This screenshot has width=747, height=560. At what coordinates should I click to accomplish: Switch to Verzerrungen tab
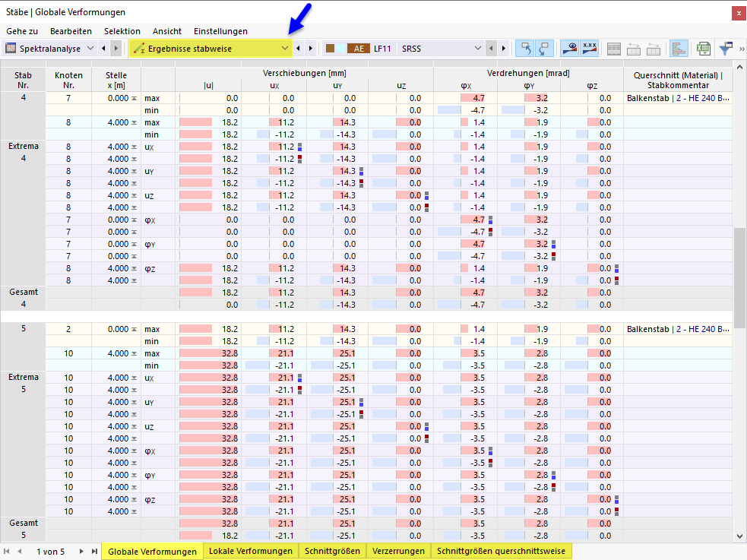[x=398, y=551]
